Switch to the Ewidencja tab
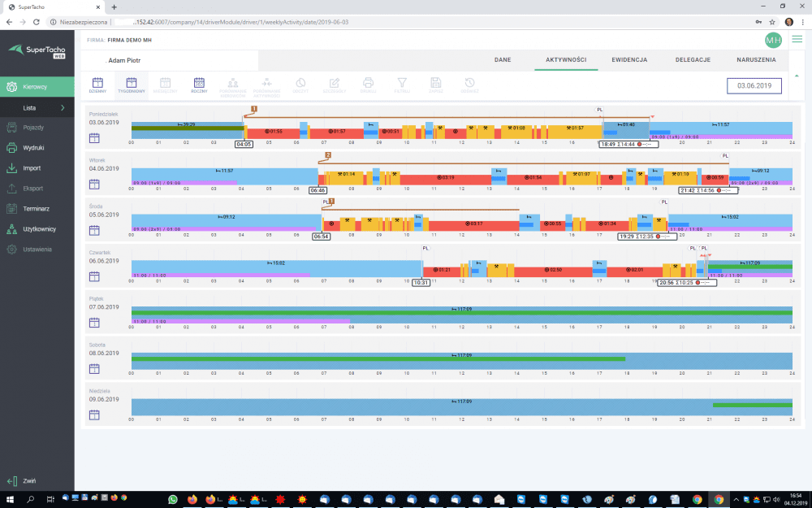The width and height of the screenshot is (812, 508). point(628,60)
